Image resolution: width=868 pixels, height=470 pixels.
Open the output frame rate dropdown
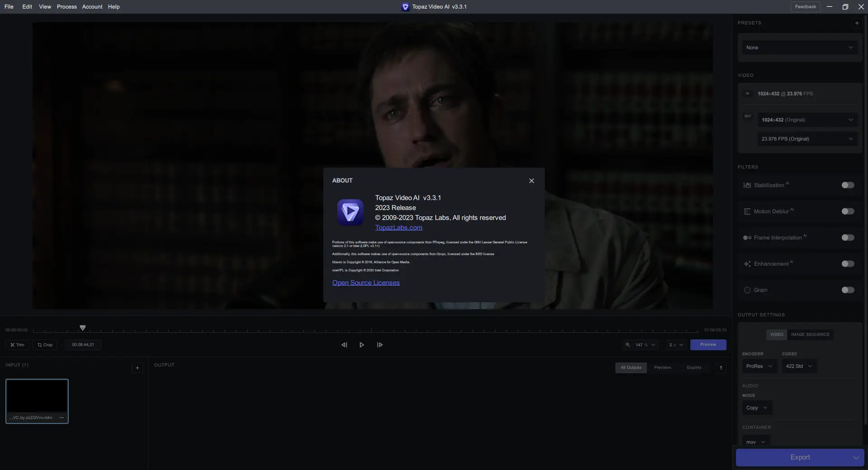click(807, 139)
